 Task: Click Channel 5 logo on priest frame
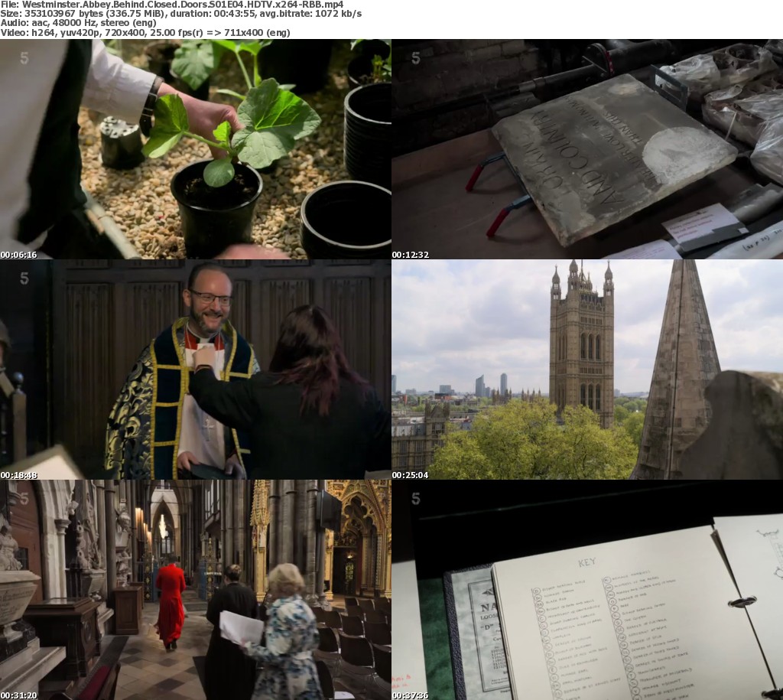[24, 278]
